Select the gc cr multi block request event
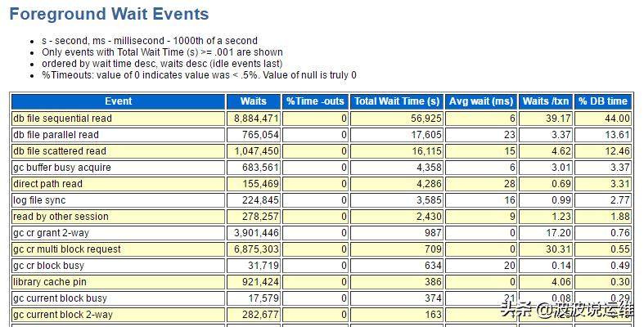The height and width of the screenshot is (327, 644). [x=67, y=249]
